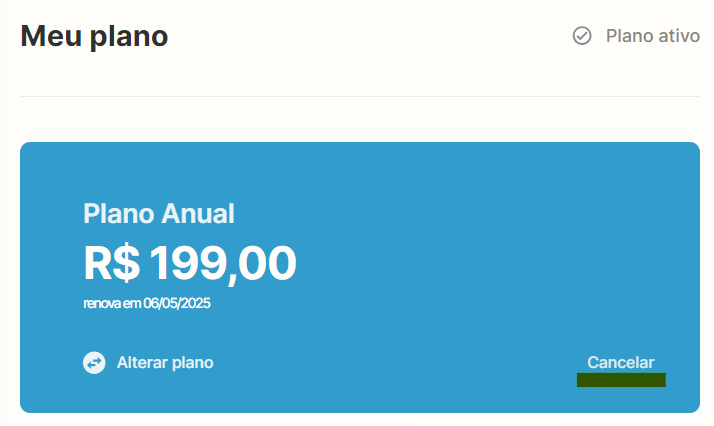
Task: Click the word plano in Alterar plano
Action: click(x=193, y=364)
